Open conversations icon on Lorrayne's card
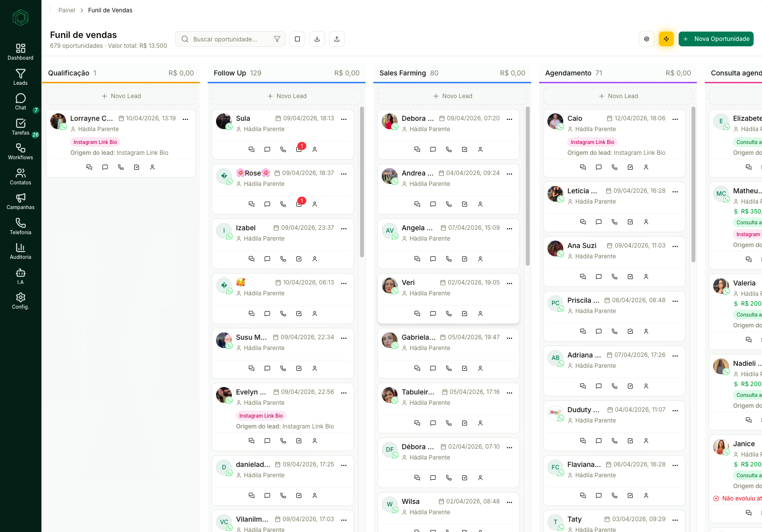The height and width of the screenshot is (532, 762). coord(89,167)
